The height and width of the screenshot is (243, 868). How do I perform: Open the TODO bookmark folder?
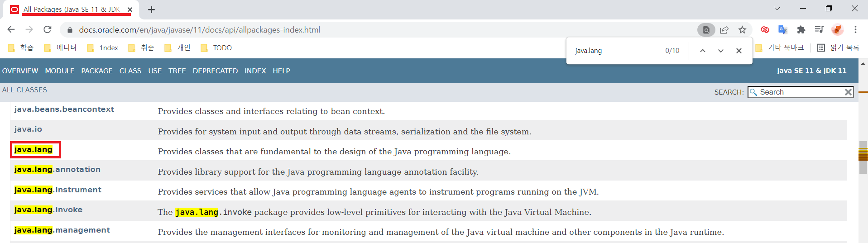216,48
